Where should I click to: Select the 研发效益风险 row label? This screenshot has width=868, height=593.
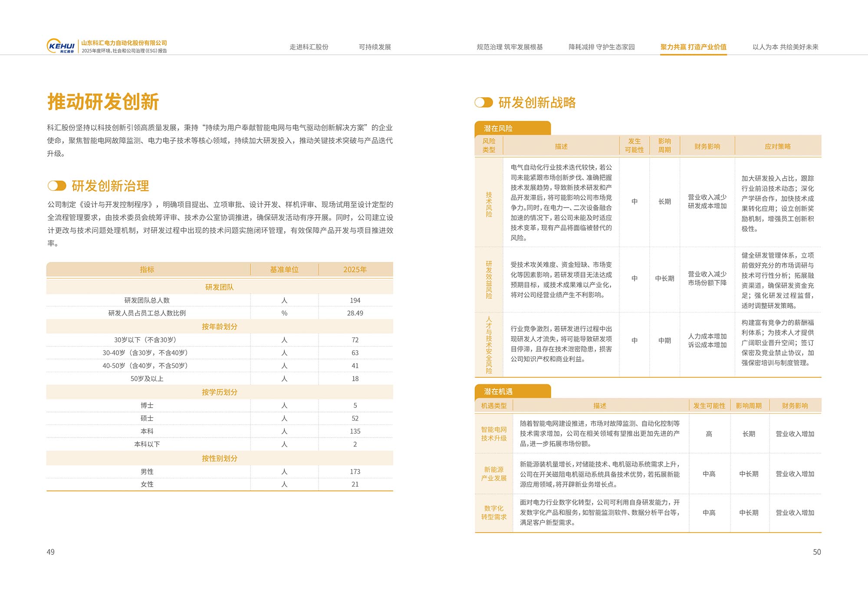(489, 280)
